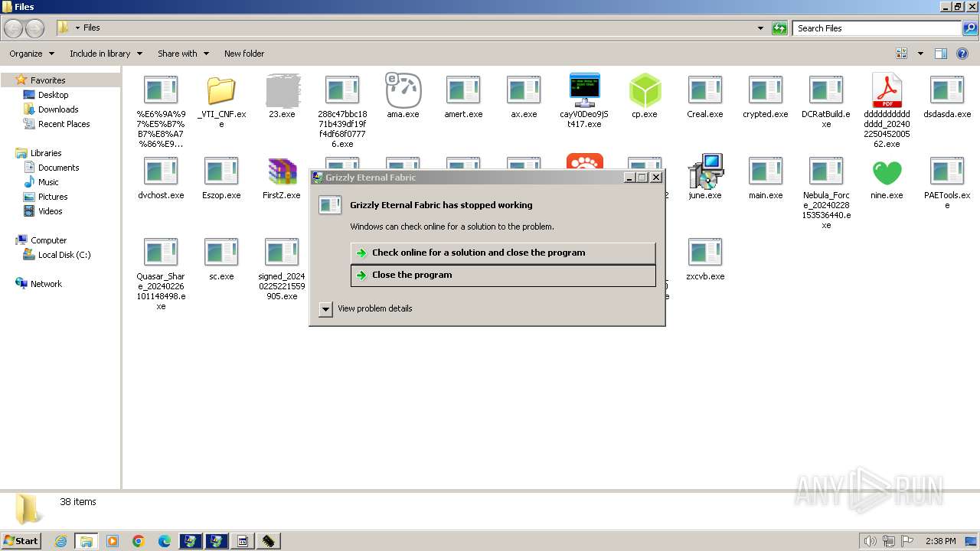Open the Pictures library

tap(53, 197)
